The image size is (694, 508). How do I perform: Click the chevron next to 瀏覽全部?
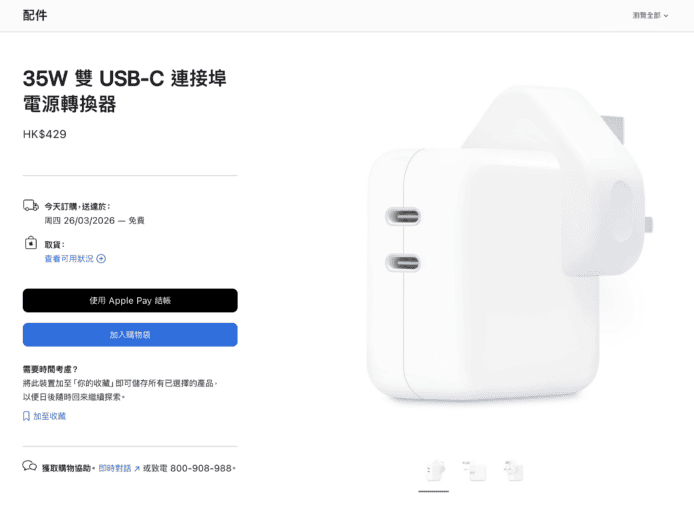pyautogui.click(x=666, y=16)
